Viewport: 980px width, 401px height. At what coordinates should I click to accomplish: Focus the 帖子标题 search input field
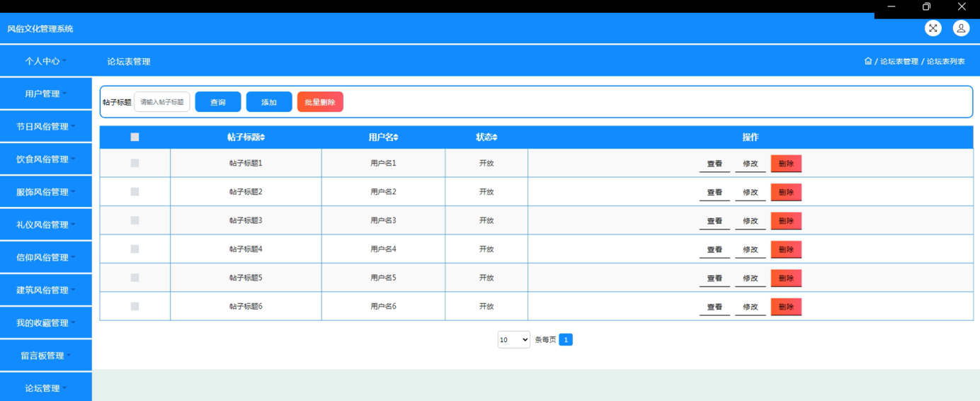[162, 102]
